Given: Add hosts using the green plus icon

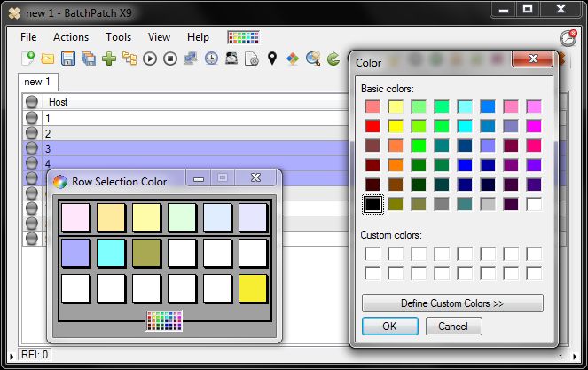Looking at the screenshot, I should tap(109, 59).
